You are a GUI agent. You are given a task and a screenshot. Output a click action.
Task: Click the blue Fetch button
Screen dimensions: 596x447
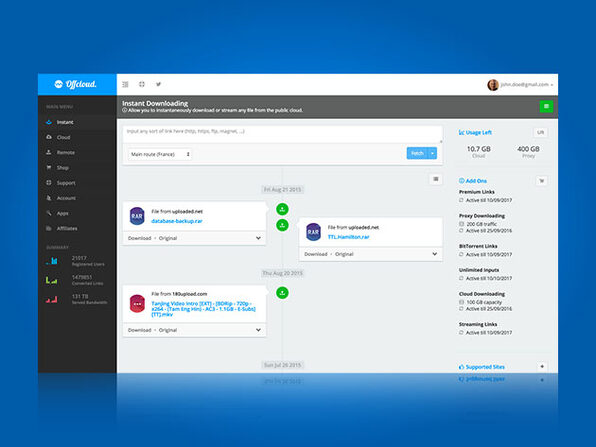pos(417,153)
